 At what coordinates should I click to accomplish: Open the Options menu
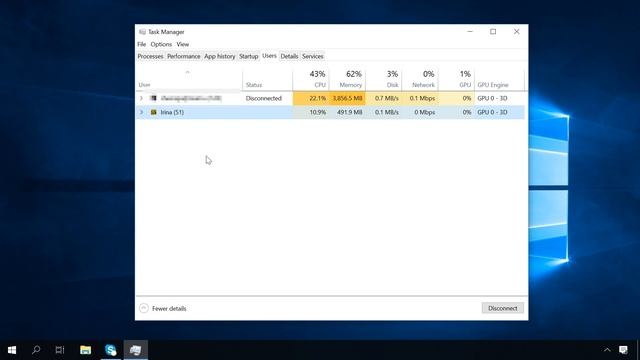(x=161, y=44)
